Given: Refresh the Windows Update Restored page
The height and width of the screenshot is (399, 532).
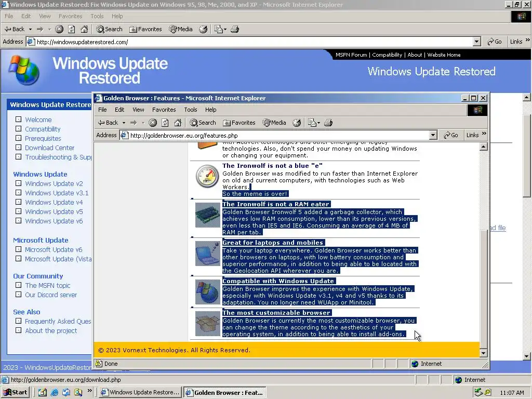Looking at the screenshot, I should tap(72, 29).
